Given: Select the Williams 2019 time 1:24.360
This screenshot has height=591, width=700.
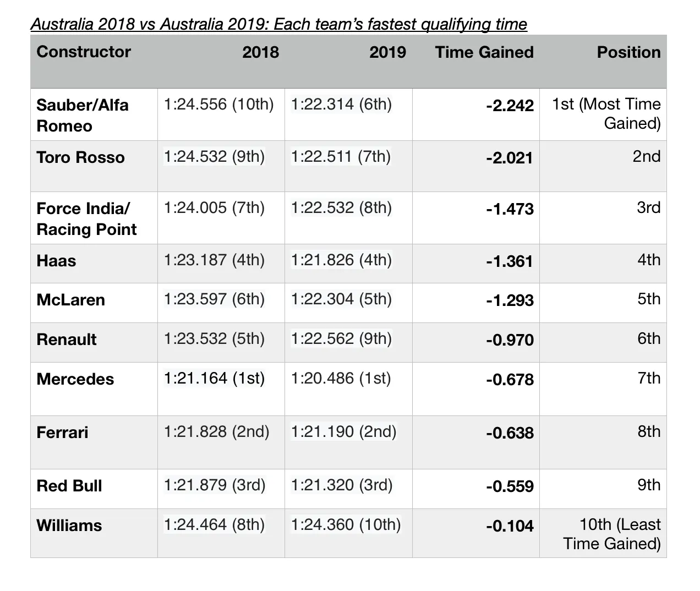Looking at the screenshot, I should coord(346,524).
